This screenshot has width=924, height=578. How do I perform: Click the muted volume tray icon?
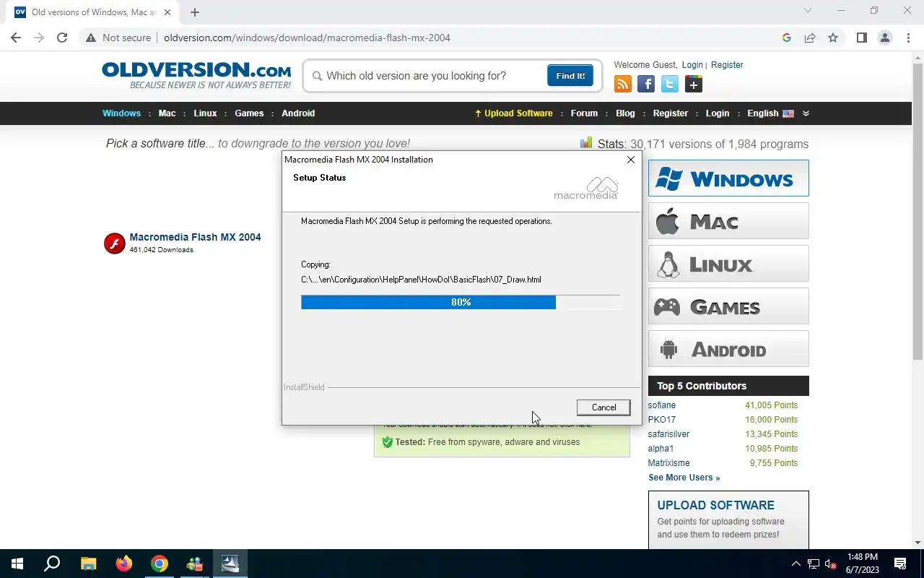tap(831, 564)
